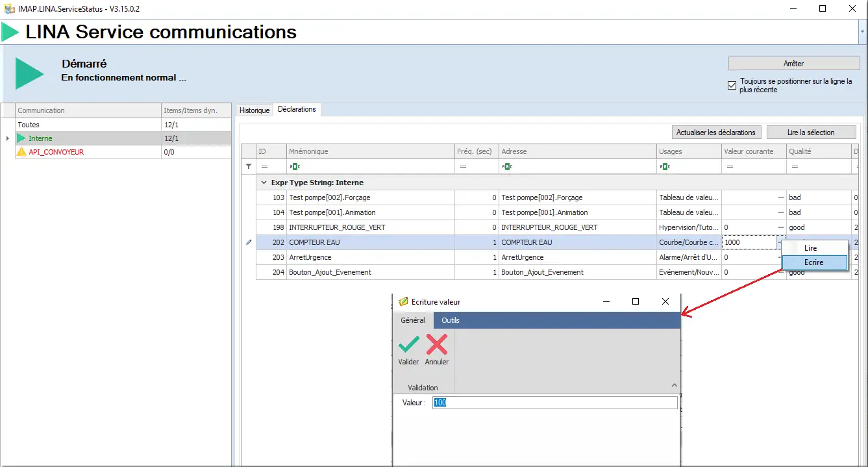Click the Courbe/Courbe c... usages cell
Image resolution: width=868 pixels, height=467 pixels.
(689, 242)
